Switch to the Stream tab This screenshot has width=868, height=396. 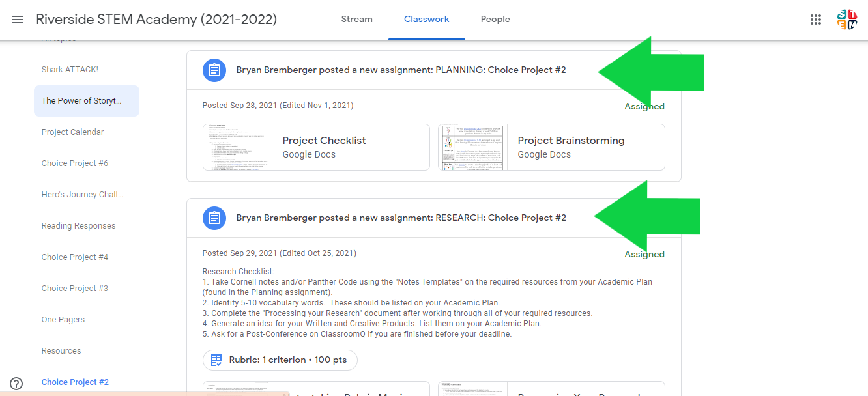(357, 20)
